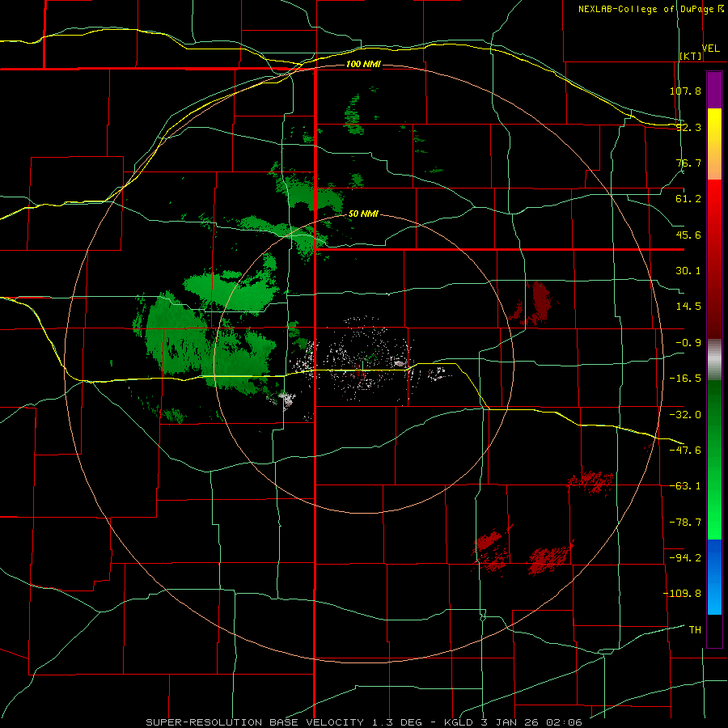The image size is (728, 728).
Task: Click the Super-Resolution Base Velocity caption
Action: (x=363, y=722)
